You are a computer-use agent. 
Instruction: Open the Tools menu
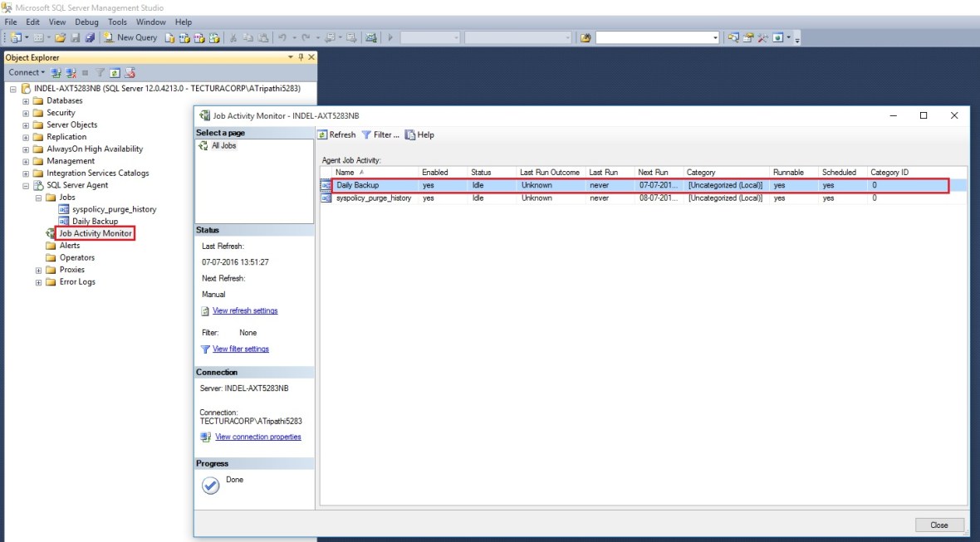pos(117,22)
